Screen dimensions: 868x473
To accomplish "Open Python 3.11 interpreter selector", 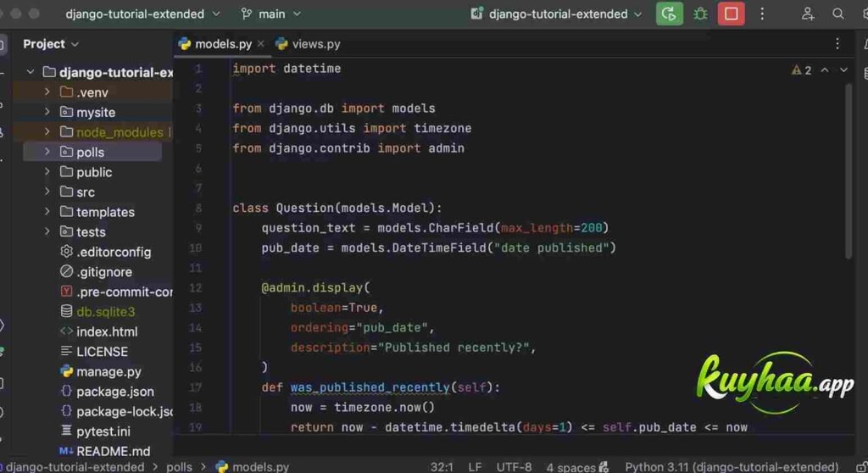I will pyautogui.click(x=732, y=467).
